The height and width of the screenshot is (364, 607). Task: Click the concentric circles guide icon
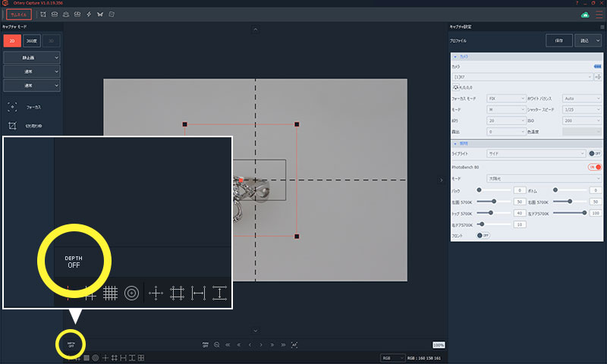point(95,357)
